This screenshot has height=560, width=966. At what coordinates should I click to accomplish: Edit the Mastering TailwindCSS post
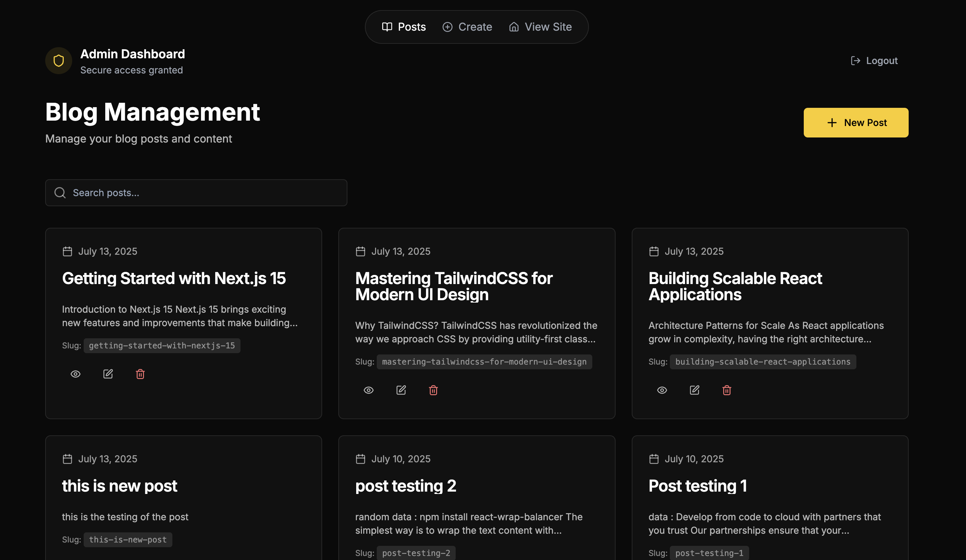pyautogui.click(x=401, y=390)
